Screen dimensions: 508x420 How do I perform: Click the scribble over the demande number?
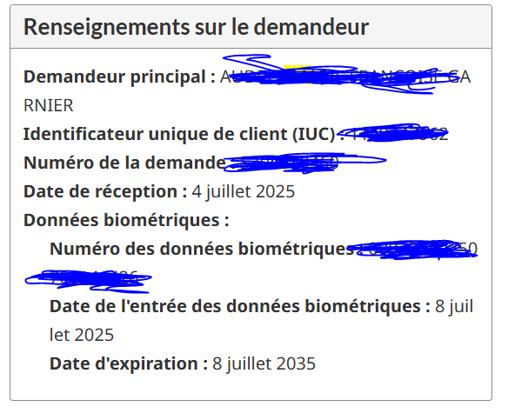coord(304,163)
